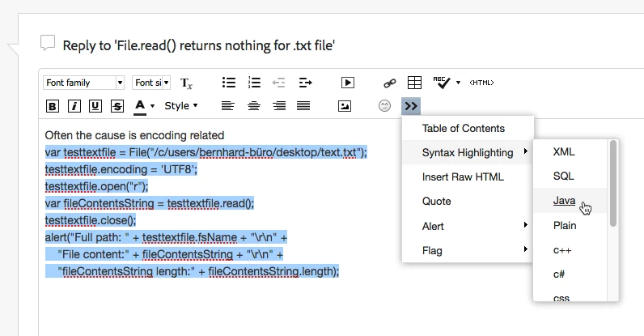
Task: Click the Insert link chain icon
Action: [x=389, y=83]
